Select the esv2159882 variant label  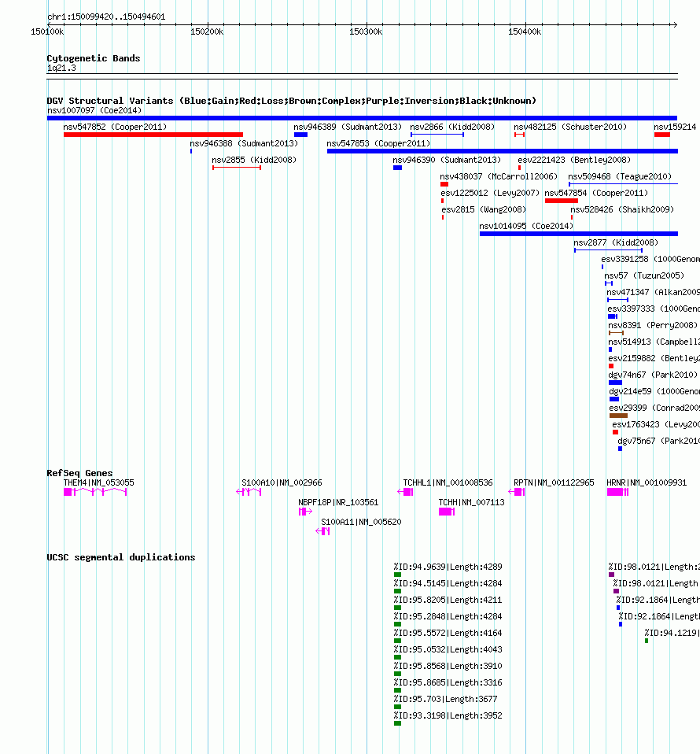pos(654,358)
